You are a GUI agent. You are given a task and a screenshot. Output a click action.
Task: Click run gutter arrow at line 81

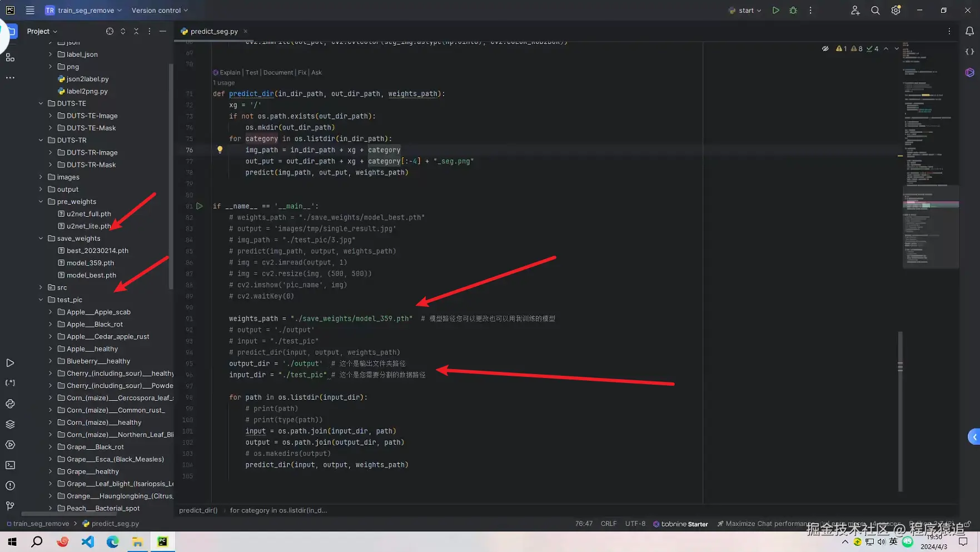(200, 206)
